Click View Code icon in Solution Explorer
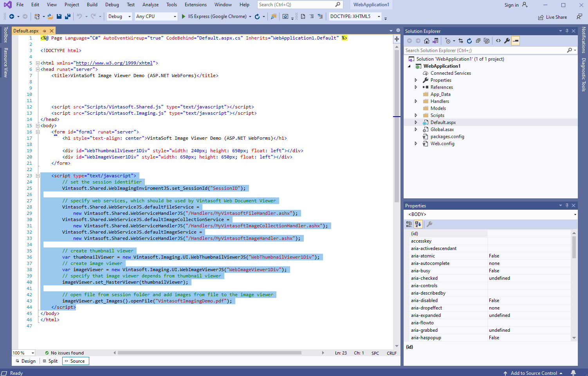Viewport: 588px width, 376px height. click(498, 41)
